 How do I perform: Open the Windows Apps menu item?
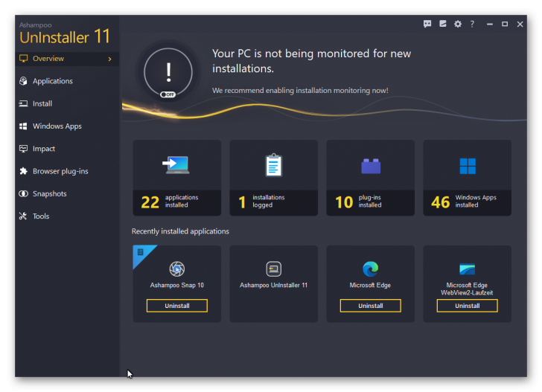67,126
